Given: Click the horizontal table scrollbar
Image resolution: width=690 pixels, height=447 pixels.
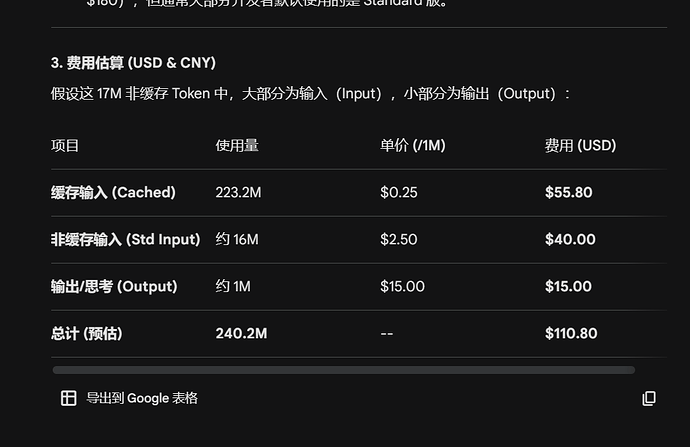Looking at the screenshot, I should tap(344, 370).
